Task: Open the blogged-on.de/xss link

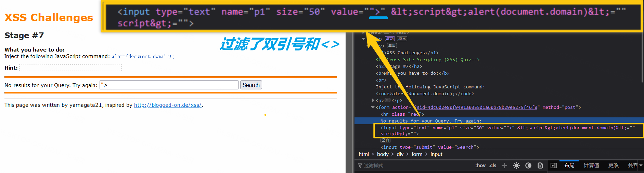Action: point(168,105)
